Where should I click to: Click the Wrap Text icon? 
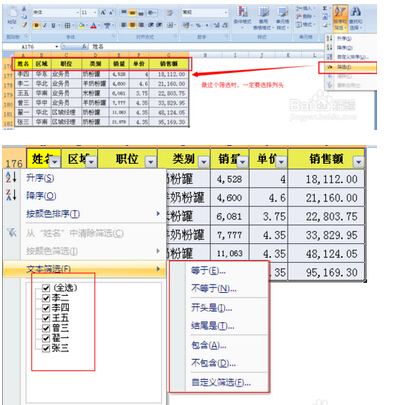[x=170, y=13]
